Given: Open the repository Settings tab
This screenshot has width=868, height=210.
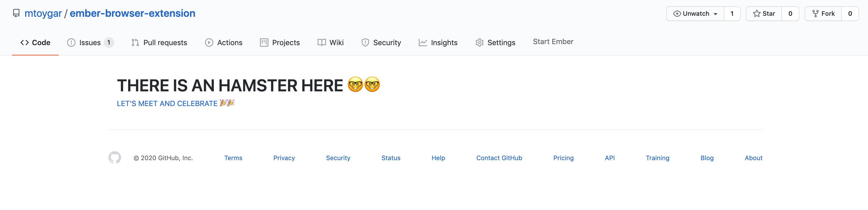Looking at the screenshot, I should coord(495,43).
